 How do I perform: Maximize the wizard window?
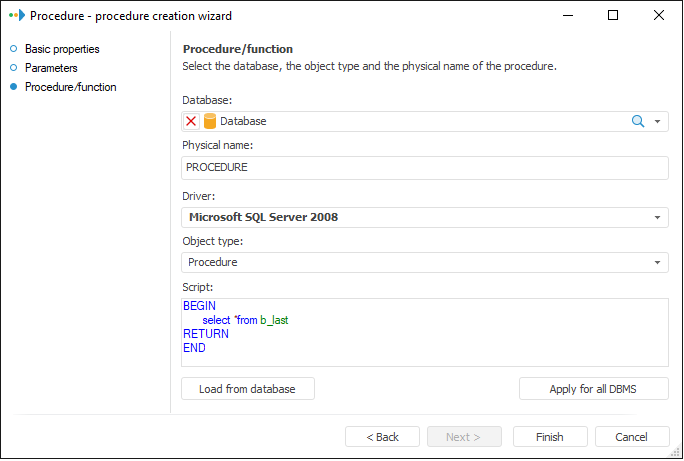(613, 16)
